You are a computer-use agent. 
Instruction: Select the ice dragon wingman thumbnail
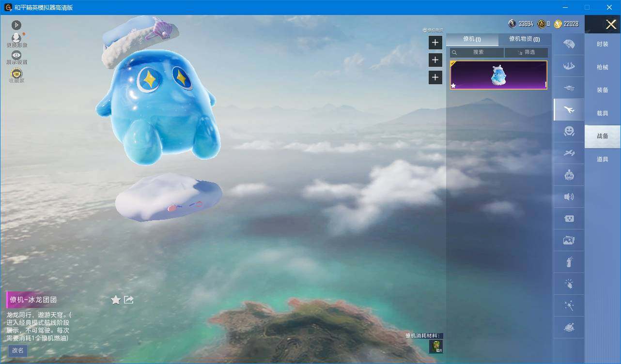[498, 75]
